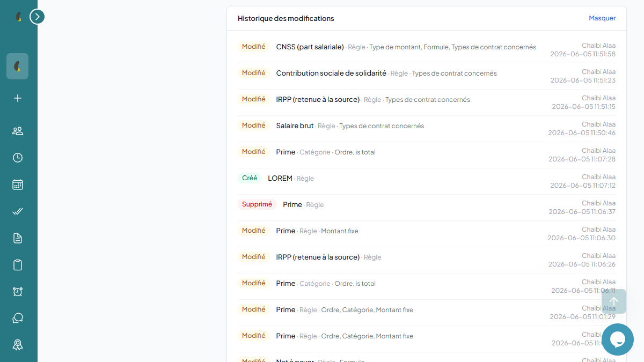Click the scroll-to-top arrow button
This screenshot has height=362, width=644.
coord(614,301)
